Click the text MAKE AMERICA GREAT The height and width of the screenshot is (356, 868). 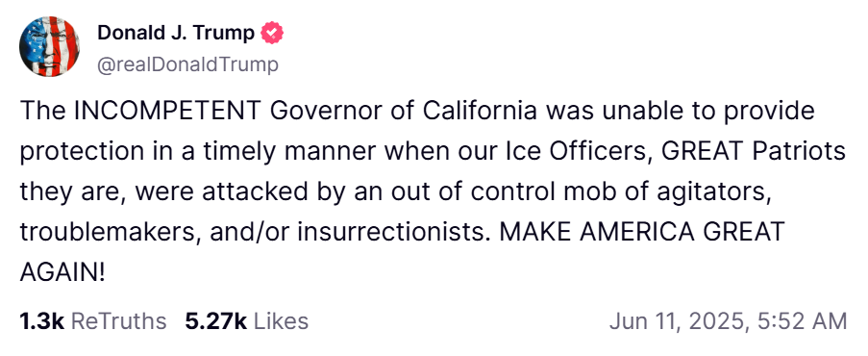(642, 232)
